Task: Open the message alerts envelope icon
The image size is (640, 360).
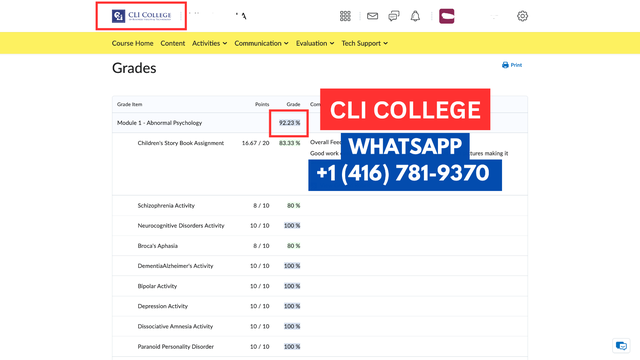Action: click(x=372, y=16)
